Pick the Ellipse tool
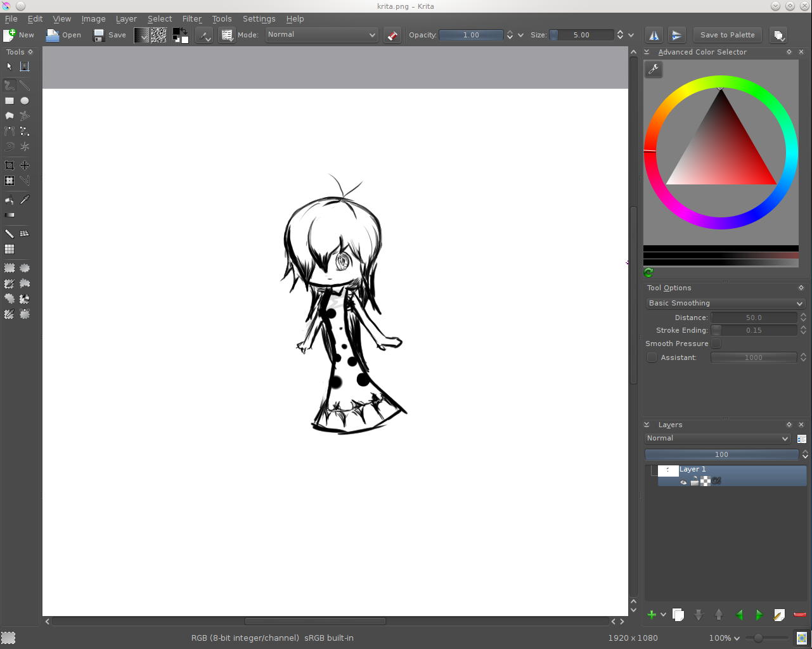The image size is (812, 649). point(24,100)
